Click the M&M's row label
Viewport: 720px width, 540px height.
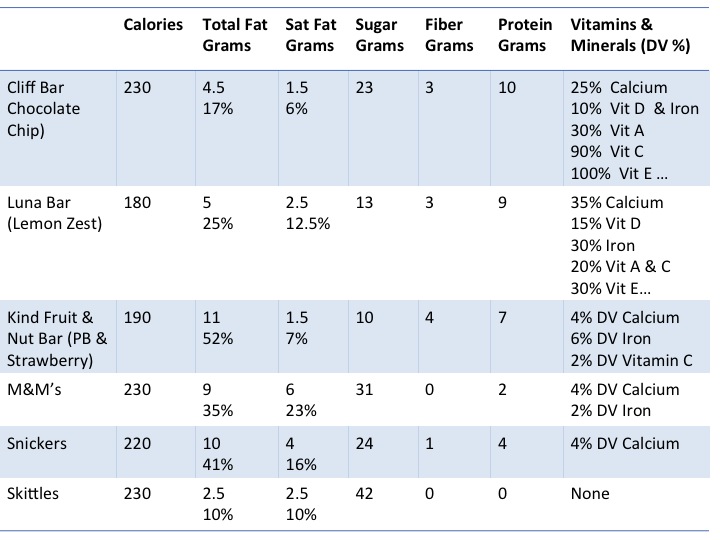(37, 390)
